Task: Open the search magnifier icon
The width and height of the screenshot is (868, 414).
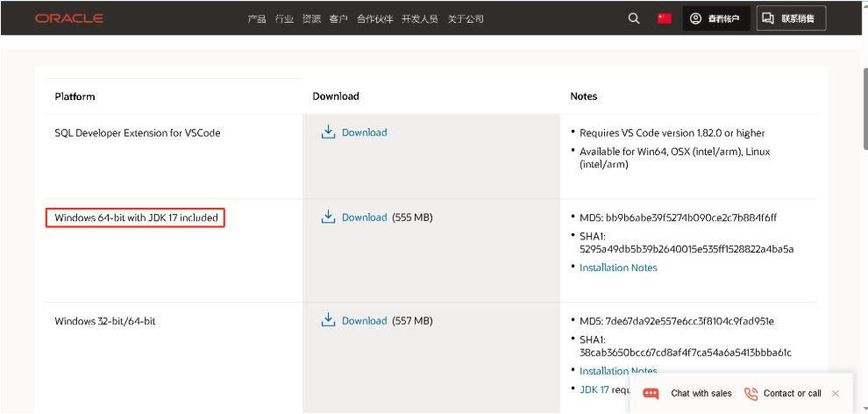Action: pos(634,18)
